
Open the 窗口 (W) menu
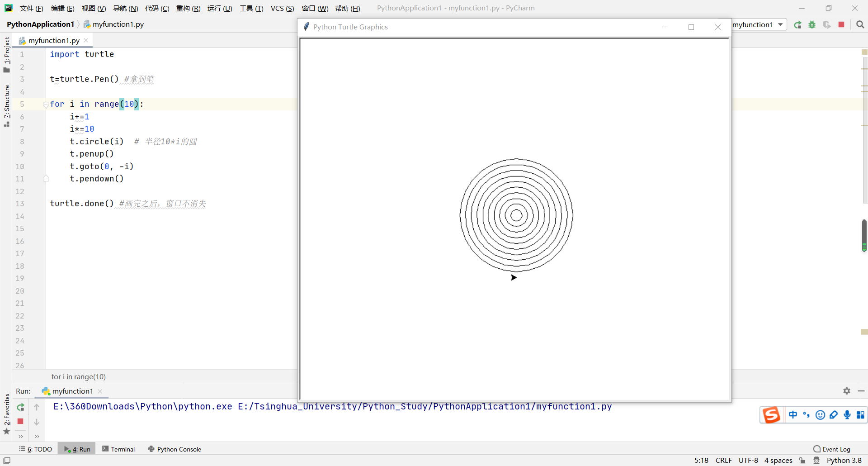click(315, 9)
